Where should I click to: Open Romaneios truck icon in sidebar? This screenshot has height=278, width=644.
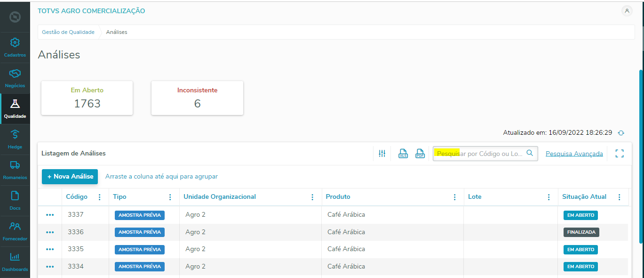(15, 165)
